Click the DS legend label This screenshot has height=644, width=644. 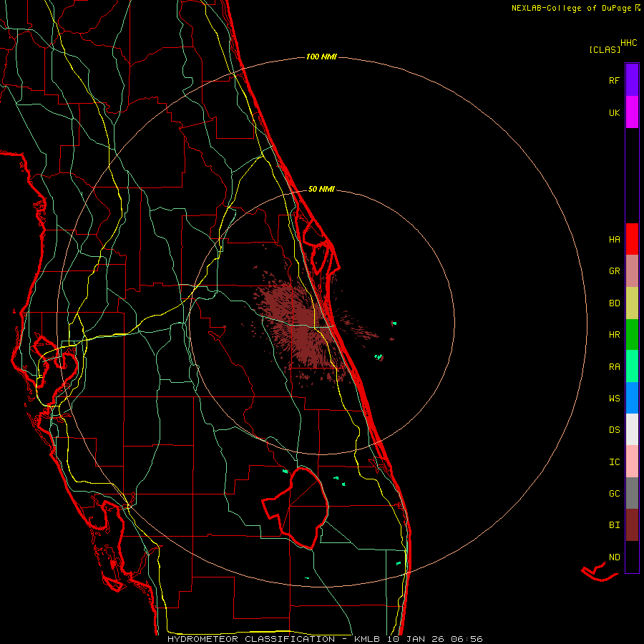(x=614, y=430)
